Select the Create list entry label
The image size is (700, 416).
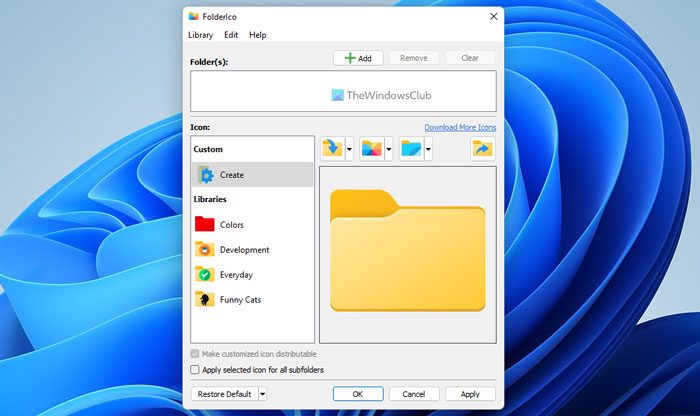[x=232, y=175]
